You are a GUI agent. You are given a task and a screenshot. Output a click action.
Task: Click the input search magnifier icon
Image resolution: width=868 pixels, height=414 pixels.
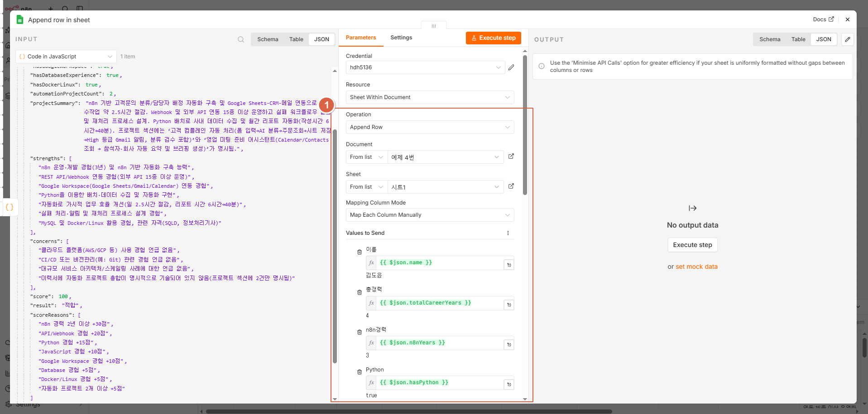pos(241,39)
